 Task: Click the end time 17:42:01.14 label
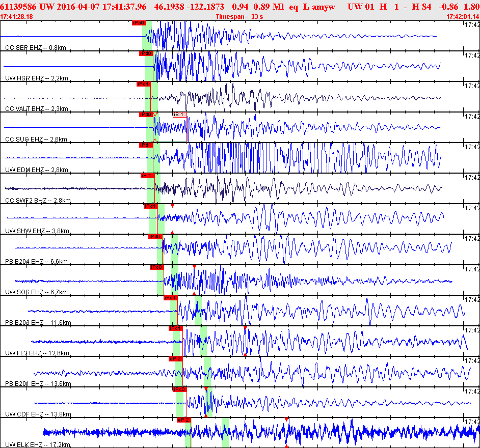pyautogui.click(x=463, y=17)
